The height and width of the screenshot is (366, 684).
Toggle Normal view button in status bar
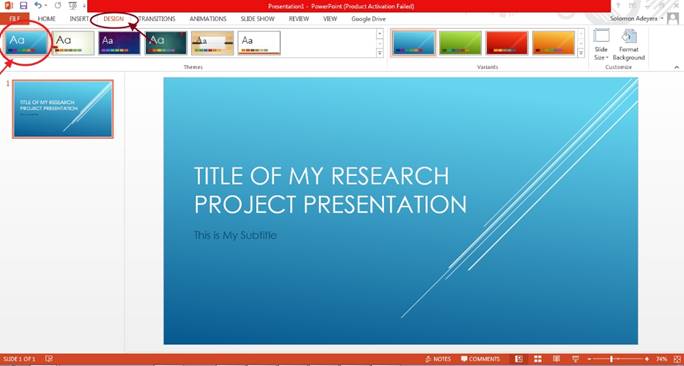519,359
